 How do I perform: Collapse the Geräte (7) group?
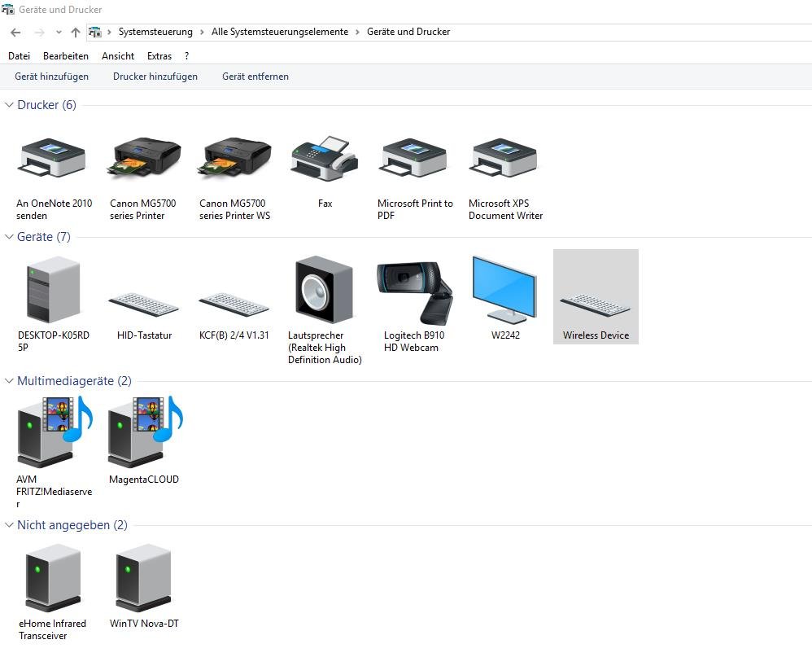(9, 237)
